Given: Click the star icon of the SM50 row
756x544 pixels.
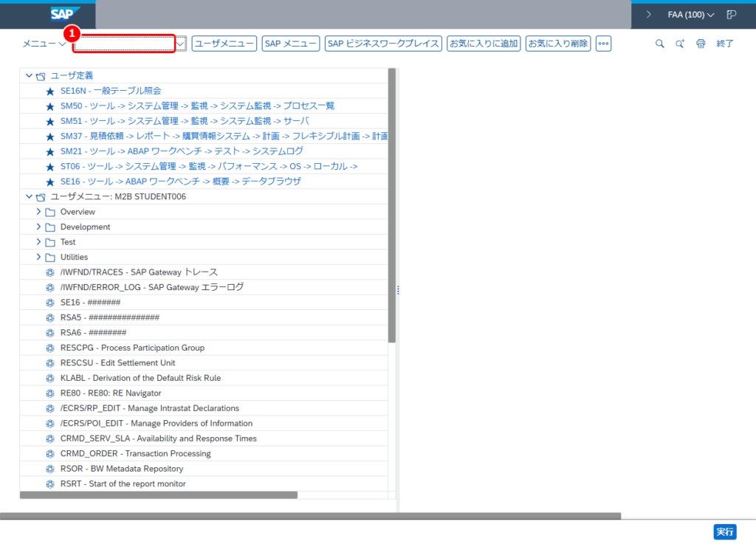Looking at the screenshot, I should point(50,106).
